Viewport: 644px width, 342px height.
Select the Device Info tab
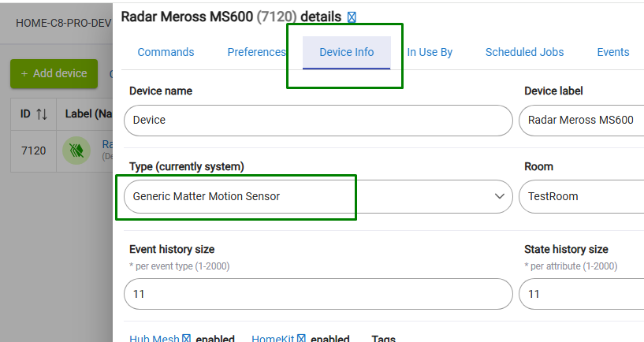point(347,52)
